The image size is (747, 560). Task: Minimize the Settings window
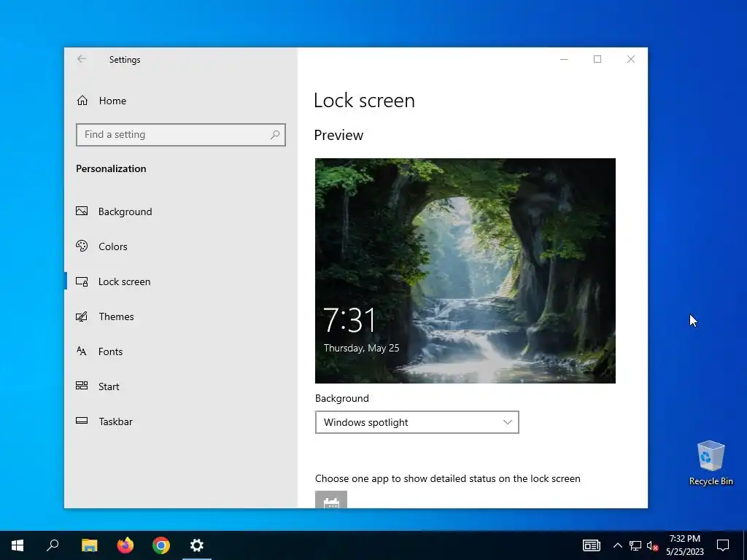pyautogui.click(x=564, y=59)
